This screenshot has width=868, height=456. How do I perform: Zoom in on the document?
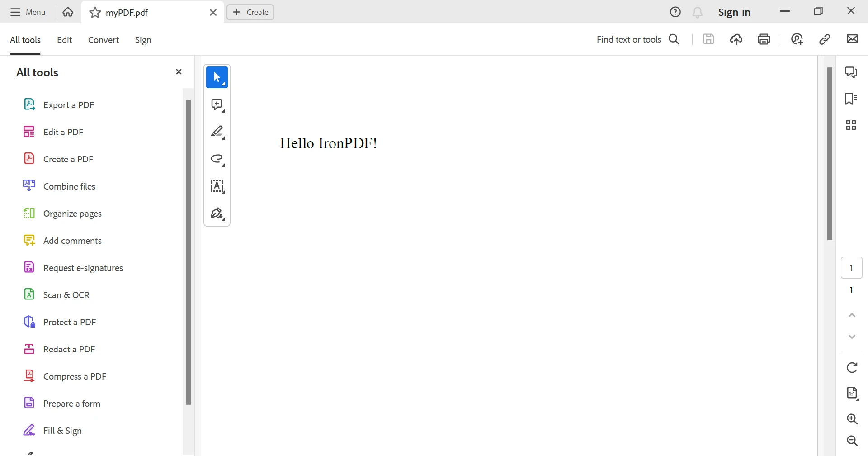[x=852, y=419]
